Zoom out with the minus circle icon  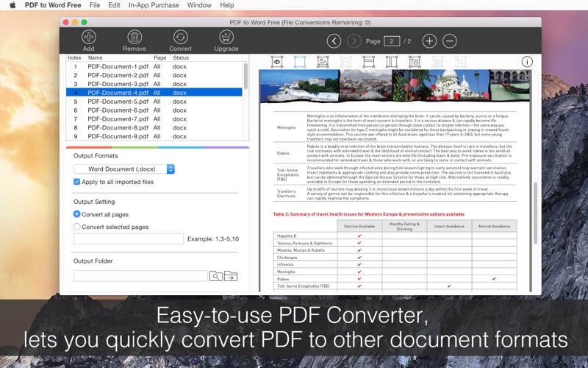click(x=450, y=41)
